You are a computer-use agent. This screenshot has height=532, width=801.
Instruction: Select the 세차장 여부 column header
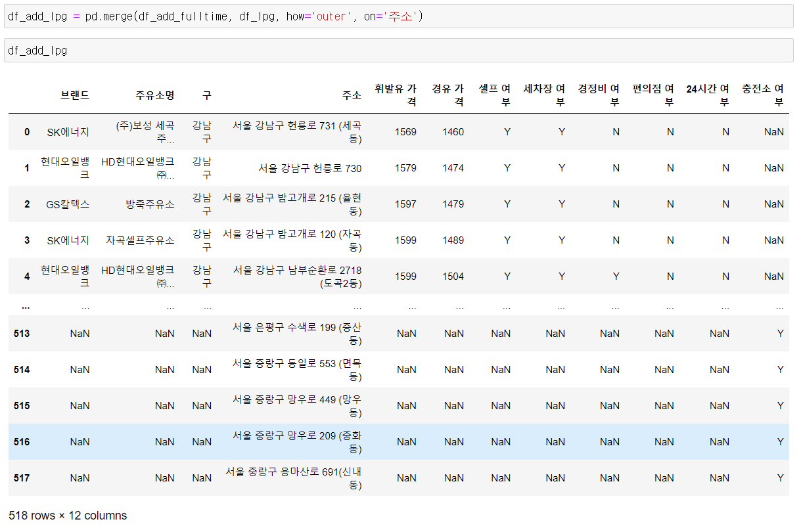click(x=545, y=95)
